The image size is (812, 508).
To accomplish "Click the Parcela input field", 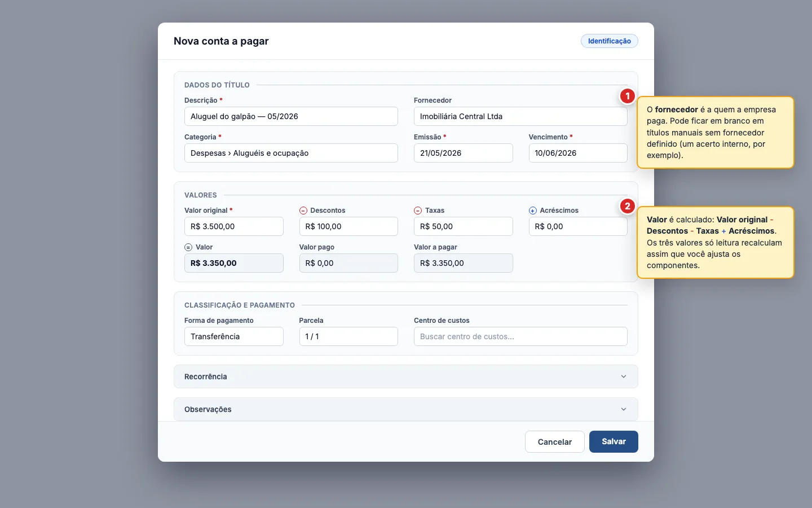I will 348,336.
